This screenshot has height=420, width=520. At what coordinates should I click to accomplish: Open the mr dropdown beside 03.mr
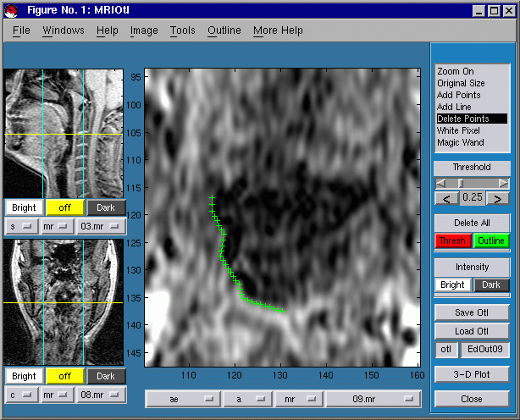[58, 226]
